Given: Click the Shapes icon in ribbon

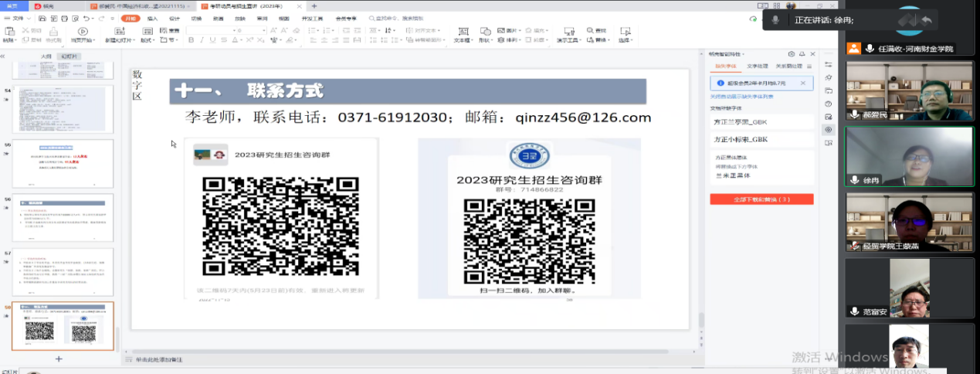Looking at the screenshot, I should tap(484, 32).
